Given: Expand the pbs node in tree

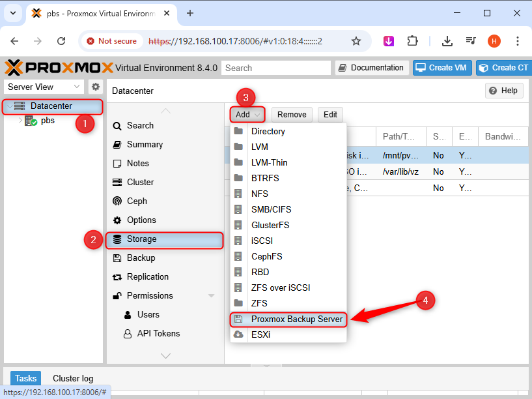Looking at the screenshot, I should 20,121.
